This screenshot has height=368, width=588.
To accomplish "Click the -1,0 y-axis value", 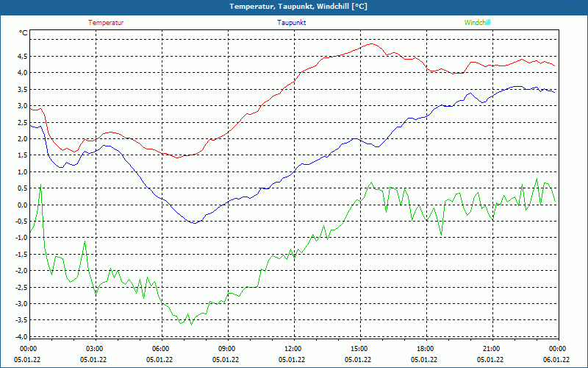I will pyautogui.click(x=21, y=237).
